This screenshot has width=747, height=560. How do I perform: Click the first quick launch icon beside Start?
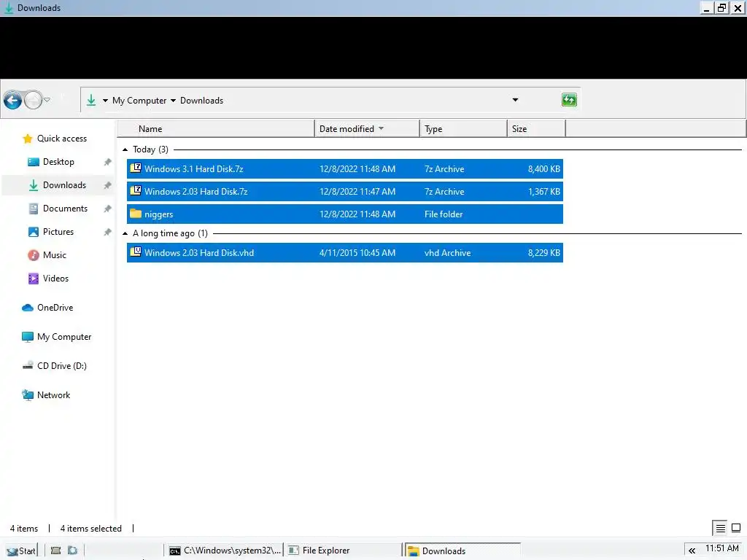55,551
